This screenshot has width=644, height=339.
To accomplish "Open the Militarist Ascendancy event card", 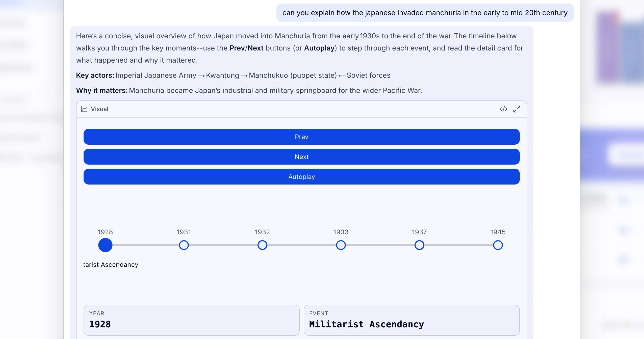I will (412, 320).
